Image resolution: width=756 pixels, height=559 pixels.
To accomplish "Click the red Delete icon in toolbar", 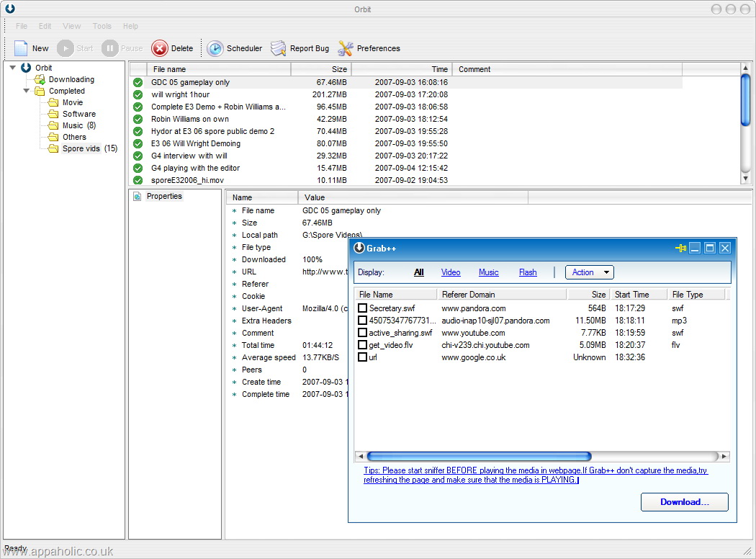I will pos(159,48).
